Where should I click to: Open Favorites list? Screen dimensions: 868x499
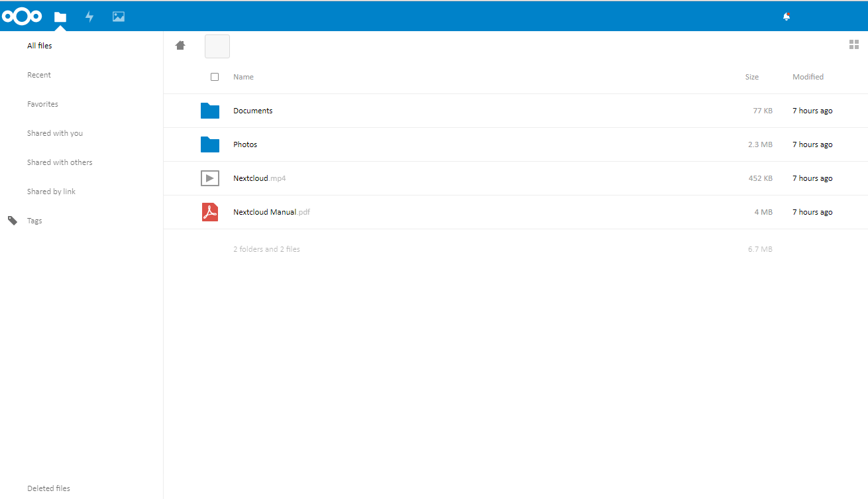pos(42,104)
